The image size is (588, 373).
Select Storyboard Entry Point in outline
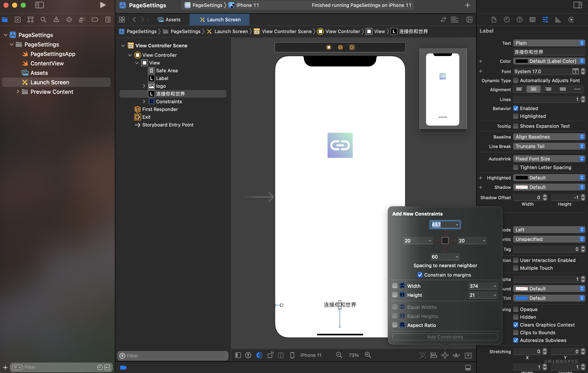168,125
